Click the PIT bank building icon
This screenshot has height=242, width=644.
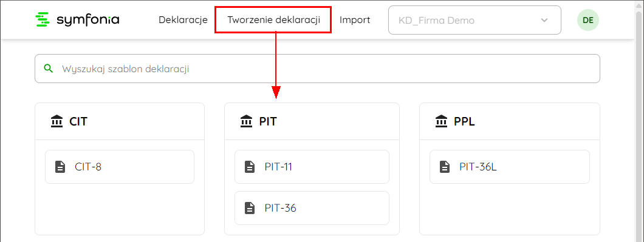pyautogui.click(x=247, y=121)
